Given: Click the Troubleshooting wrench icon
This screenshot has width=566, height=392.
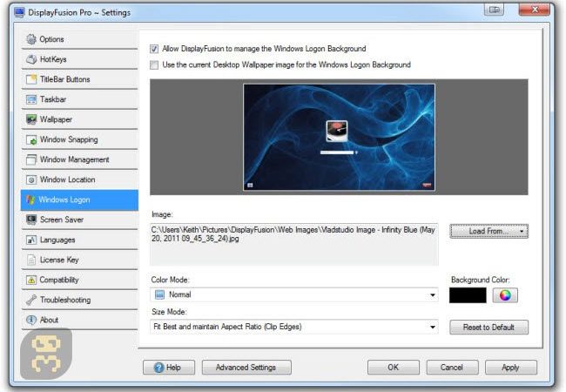Looking at the screenshot, I should coord(31,300).
